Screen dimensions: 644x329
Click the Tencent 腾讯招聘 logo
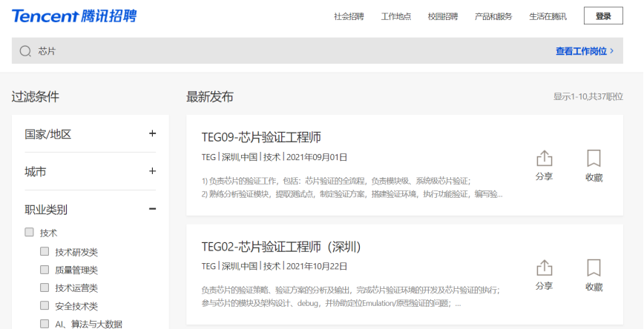click(x=74, y=16)
